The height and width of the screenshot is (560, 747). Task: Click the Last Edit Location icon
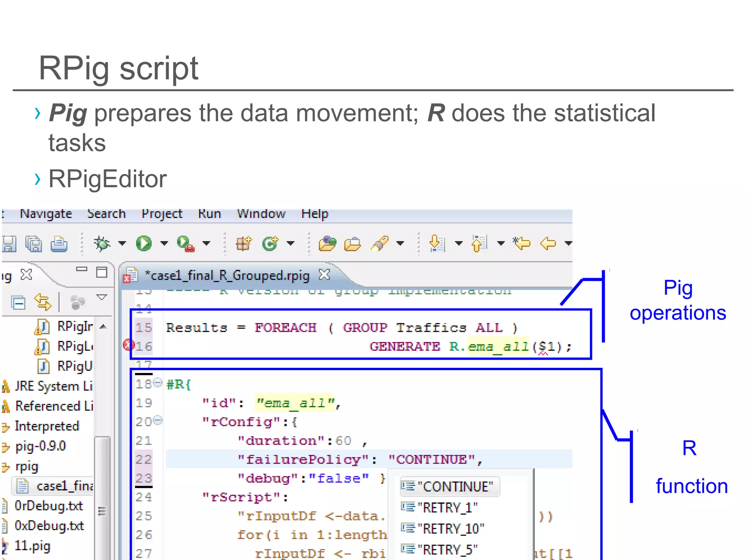click(521, 243)
